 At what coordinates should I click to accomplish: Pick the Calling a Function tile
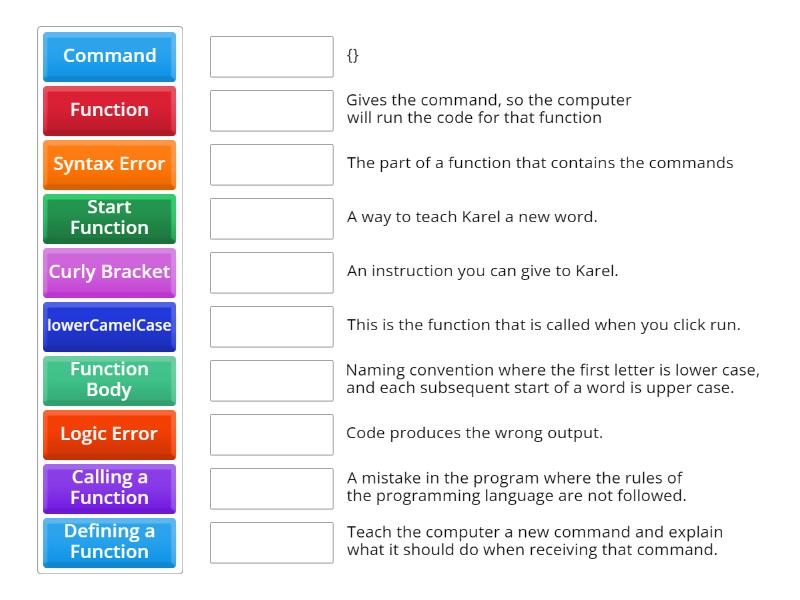[109, 488]
